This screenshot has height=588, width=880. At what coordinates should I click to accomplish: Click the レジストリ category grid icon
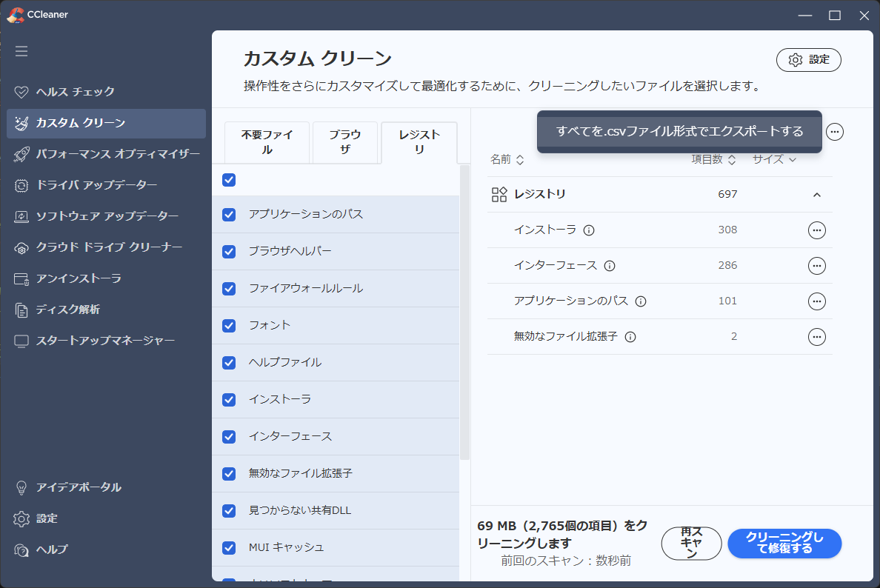499,195
